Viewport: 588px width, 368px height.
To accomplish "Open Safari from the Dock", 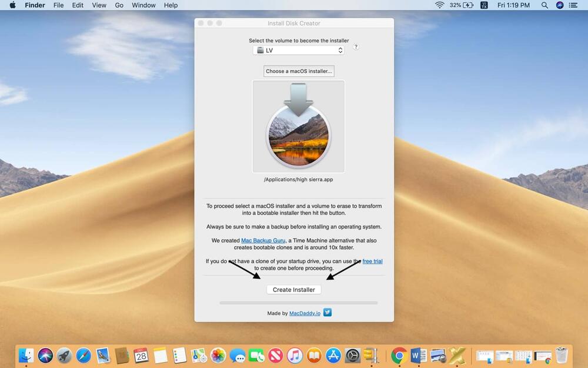I will tap(83, 355).
